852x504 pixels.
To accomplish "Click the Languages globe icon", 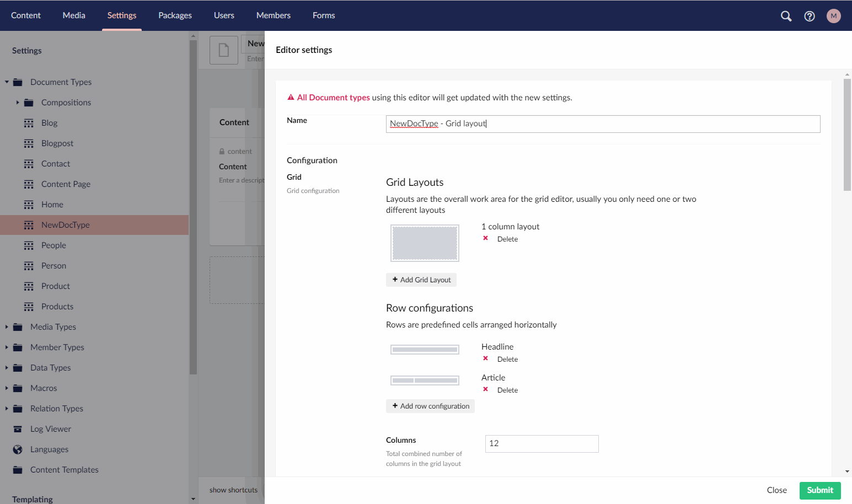I will (17, 449).
